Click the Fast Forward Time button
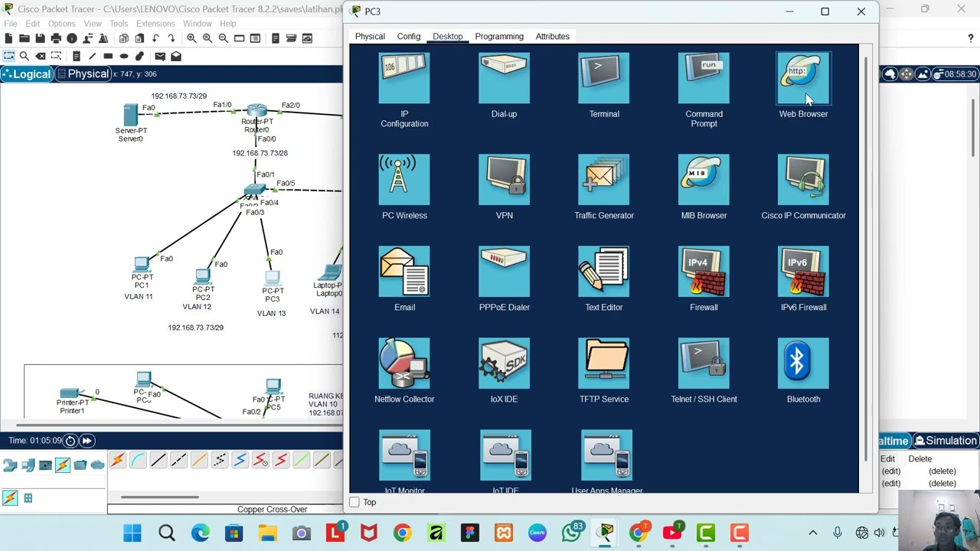Image resolution: width=980 pixels, height=551 pixels. click(x=87, y=441)
